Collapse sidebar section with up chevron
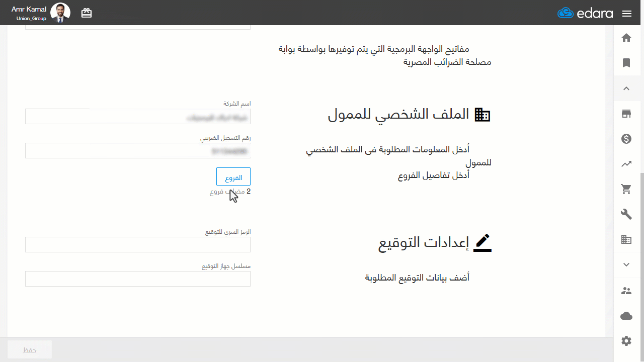 coord(626,88)
